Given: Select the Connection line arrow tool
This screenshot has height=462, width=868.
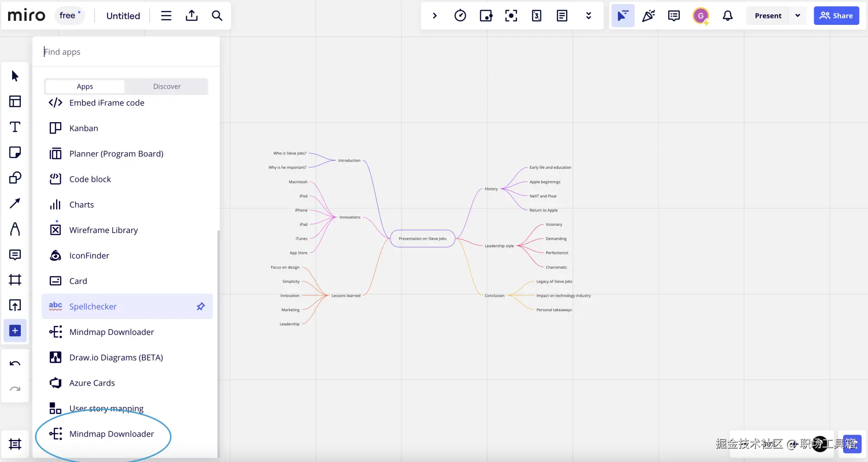Looking at the screenshot, I should tap(15, 203).
